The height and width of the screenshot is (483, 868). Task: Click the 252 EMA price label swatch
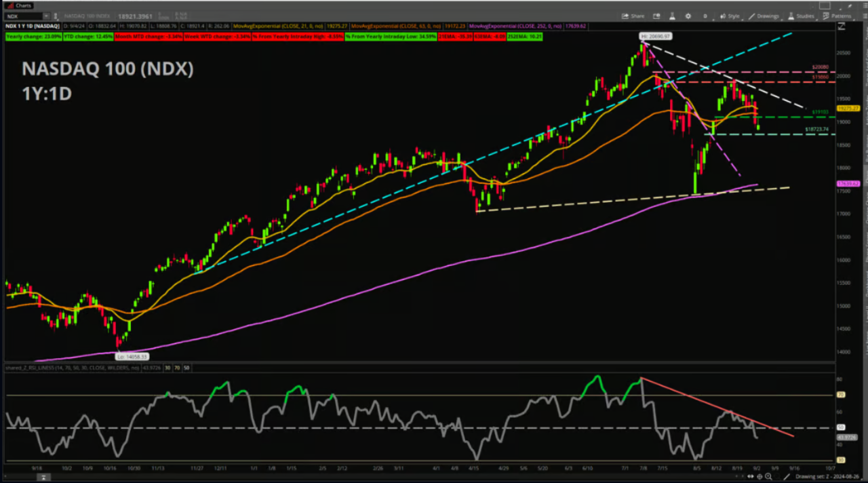[x=848, y=184]
